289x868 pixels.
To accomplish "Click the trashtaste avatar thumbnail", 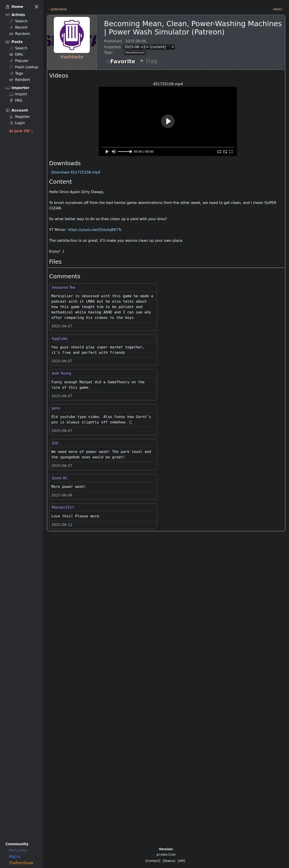I will tap(72, 35).
